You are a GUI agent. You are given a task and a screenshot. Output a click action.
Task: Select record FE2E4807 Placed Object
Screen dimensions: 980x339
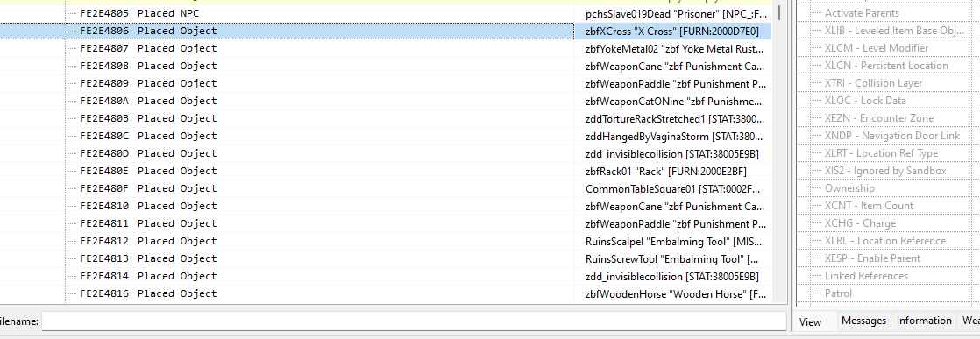click(148, 48)
